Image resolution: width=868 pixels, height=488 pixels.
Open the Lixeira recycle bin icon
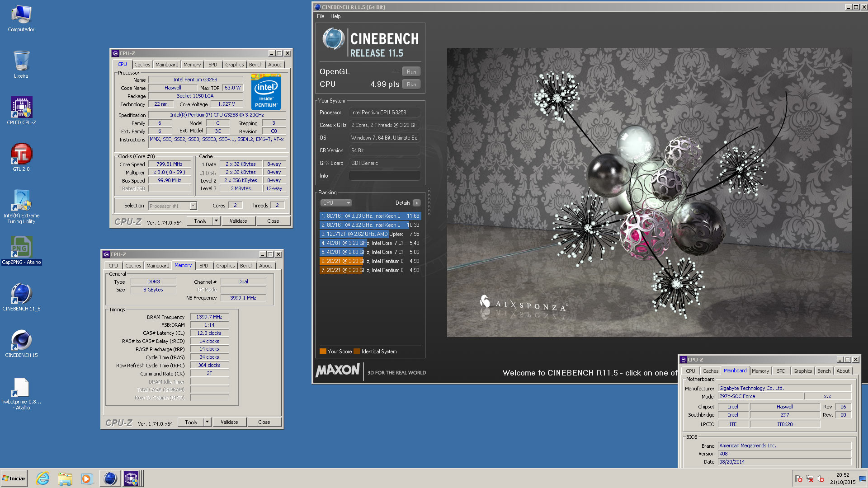tap(21, 64)
